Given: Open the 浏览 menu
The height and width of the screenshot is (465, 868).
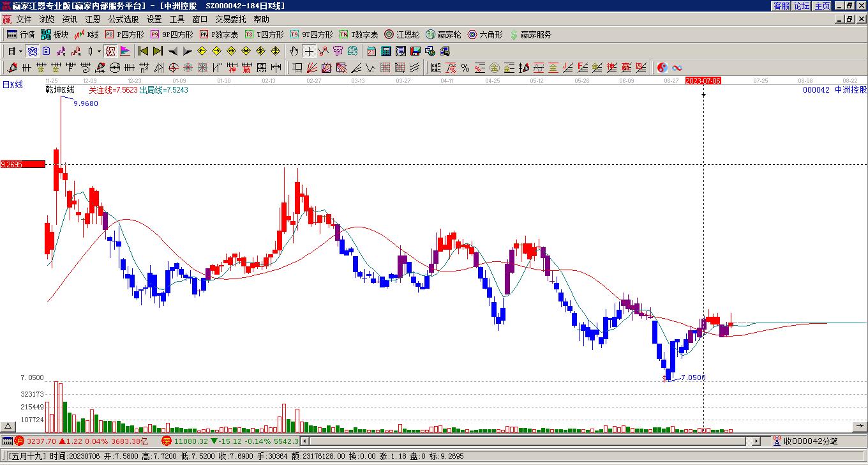Looking at the screenshot, I should click(x=47, y=20).
